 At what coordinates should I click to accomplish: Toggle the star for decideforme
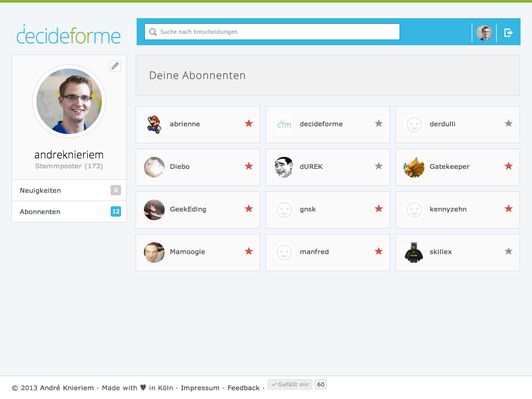379,124
